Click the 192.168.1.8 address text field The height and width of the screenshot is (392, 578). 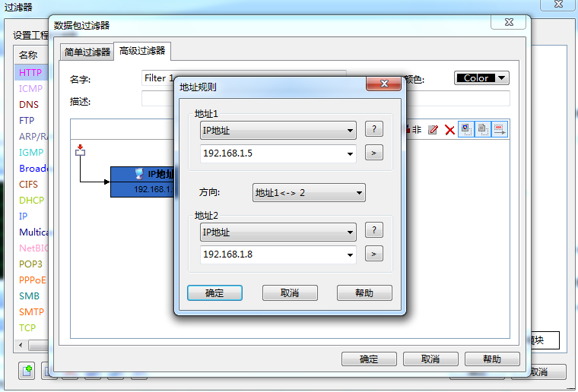272,254
